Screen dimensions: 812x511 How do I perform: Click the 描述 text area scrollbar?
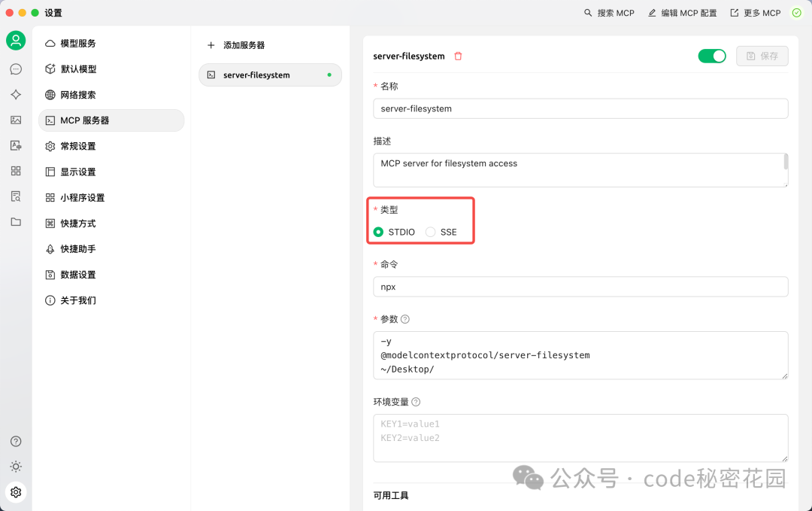(x=786, y=162)
